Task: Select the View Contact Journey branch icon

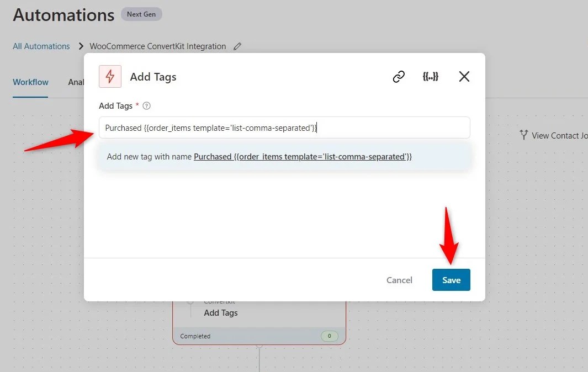Action: [523, 135]
